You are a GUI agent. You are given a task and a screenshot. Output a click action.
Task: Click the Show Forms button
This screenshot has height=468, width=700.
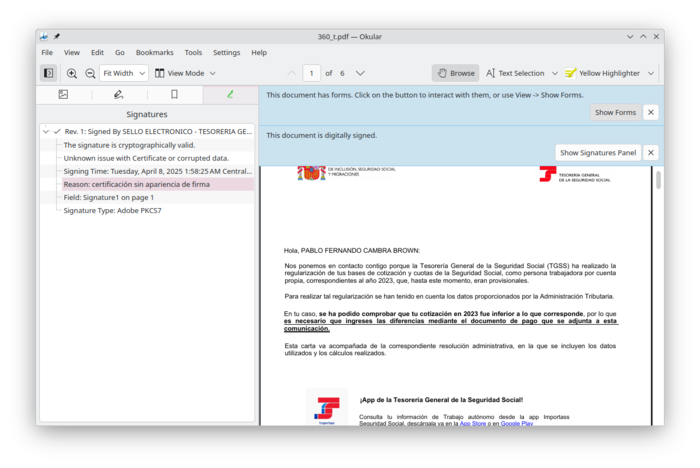615,113
